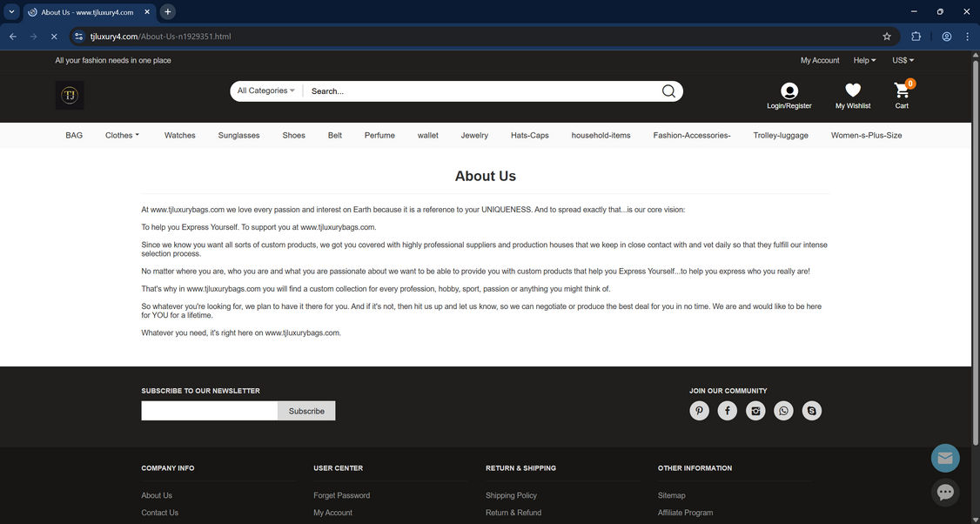Select the Jewelry navigation item
The height and width of the screenshot is (524, 980).
[x=474, y=135]
